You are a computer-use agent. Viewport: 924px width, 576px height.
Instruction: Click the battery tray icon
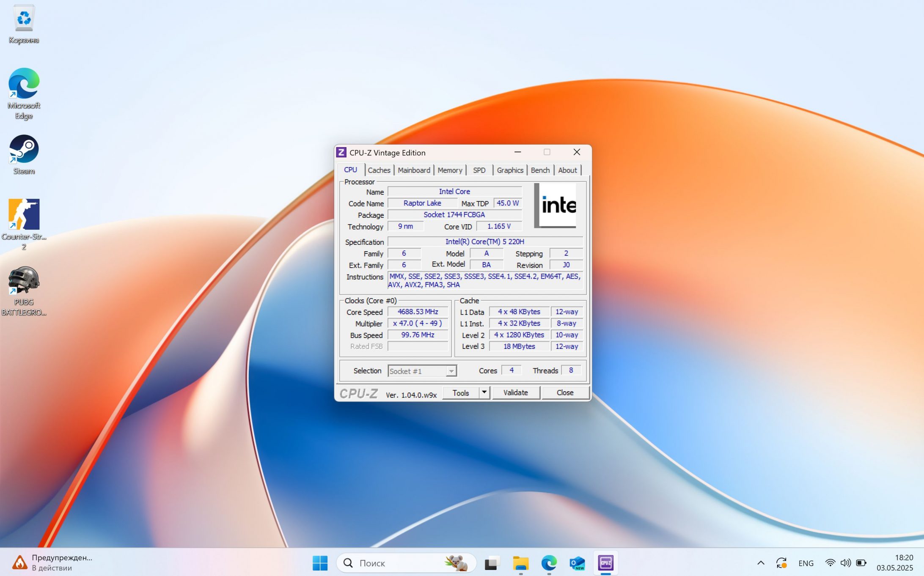pyautogui.click(x=861, y=563)
